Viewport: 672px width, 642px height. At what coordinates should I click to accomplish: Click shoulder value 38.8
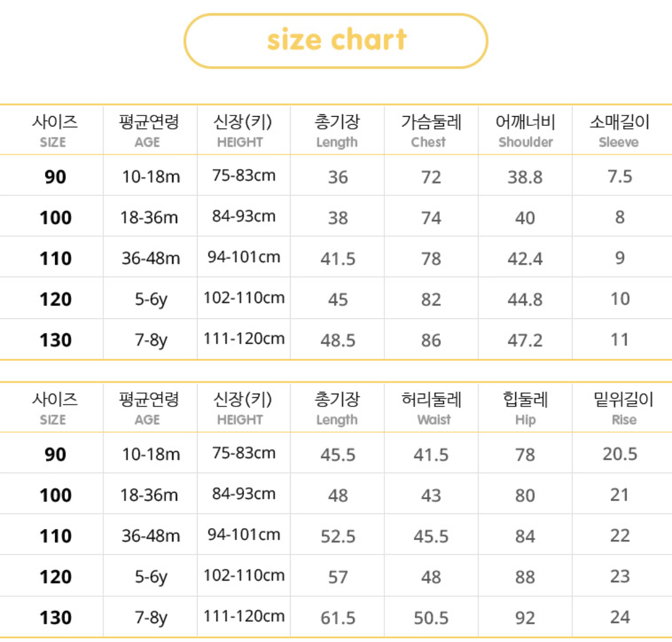[525, 177]
